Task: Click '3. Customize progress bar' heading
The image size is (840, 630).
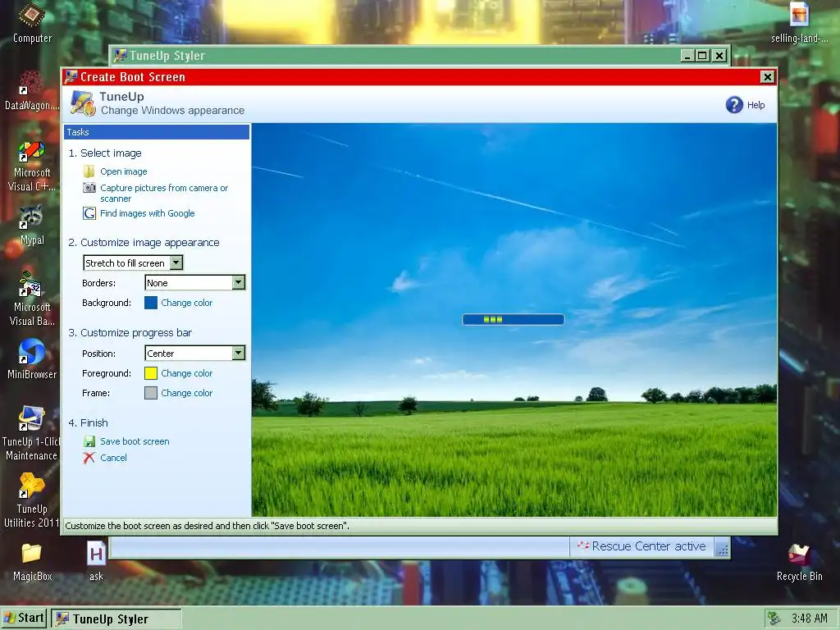Action: (130, 333)
